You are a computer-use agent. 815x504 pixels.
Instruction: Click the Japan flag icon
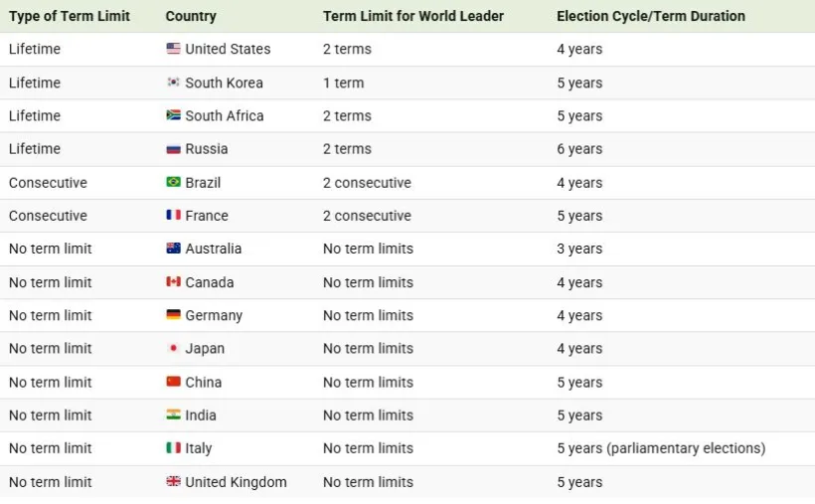(173, 349)
